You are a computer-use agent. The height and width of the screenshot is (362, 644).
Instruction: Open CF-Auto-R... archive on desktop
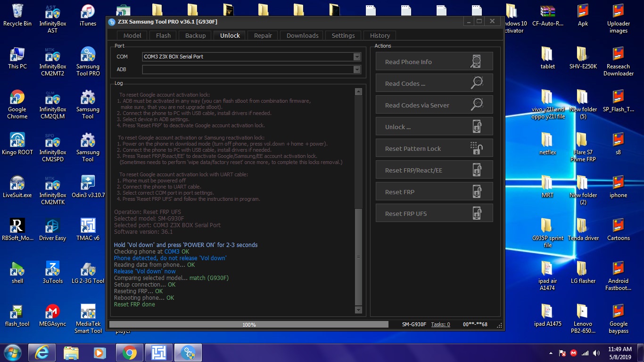coord(548,15)
